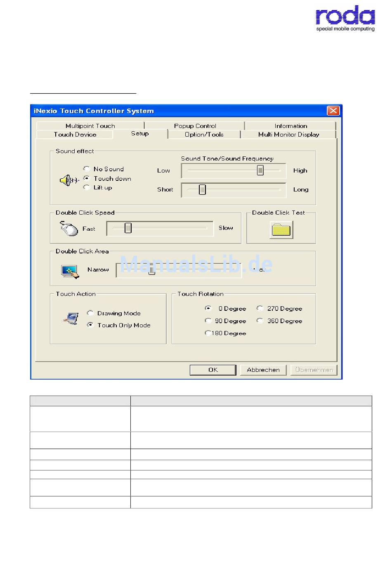Image resolution: width=392 pixels, height=572 pixels.
Task: Switch to the Touch Device tab
Action: (x=75, y=135)
